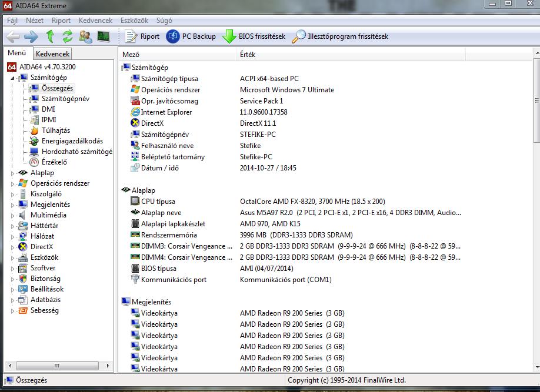Select Túlhajtás flame icon item
This screenshot has height=392, width=540.
35,130
